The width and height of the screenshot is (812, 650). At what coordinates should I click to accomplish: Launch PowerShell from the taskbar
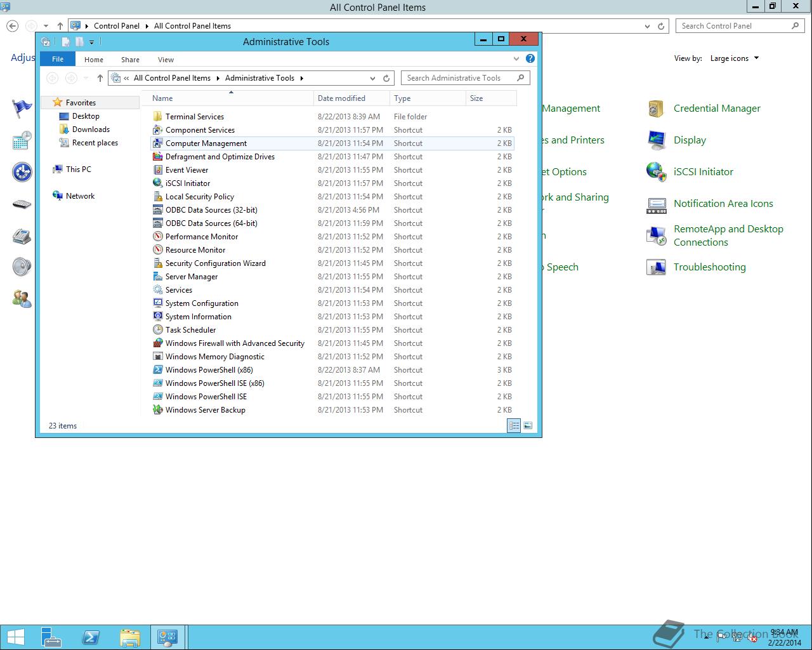[91, 637]
